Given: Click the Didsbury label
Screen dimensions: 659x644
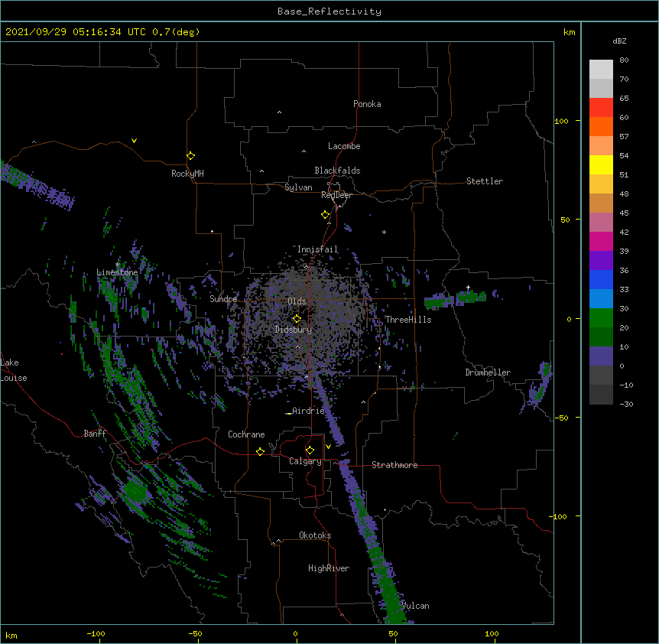Looking at the screenshot, I should pos(294,330).
